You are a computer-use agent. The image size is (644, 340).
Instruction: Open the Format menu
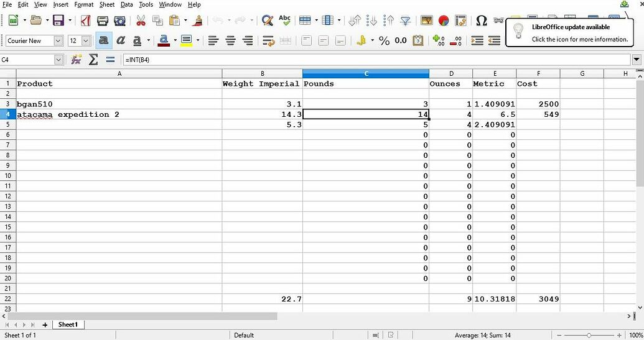pyautogui.click(x=84, y=4)
